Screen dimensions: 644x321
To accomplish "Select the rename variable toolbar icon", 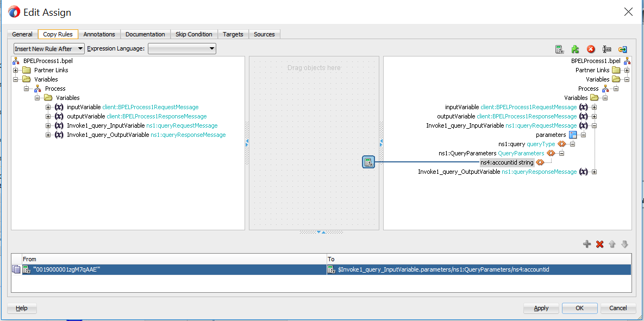I will [x=607, y=48].
